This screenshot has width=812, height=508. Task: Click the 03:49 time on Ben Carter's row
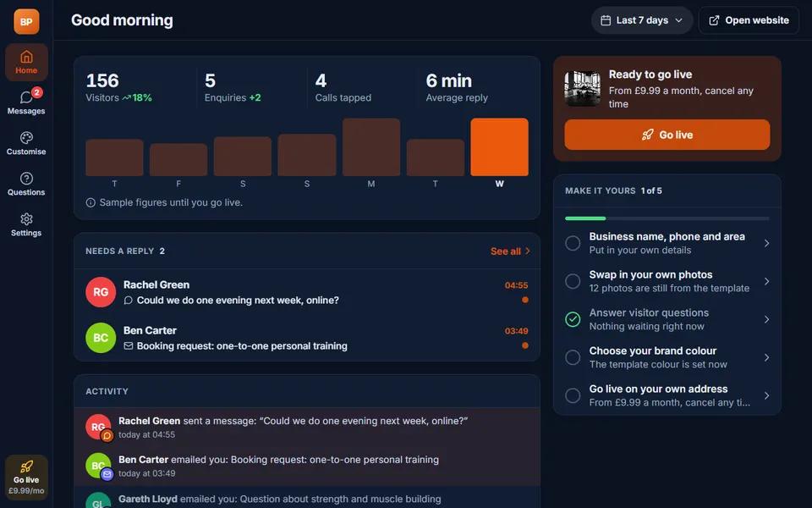[x=516, y=331]
